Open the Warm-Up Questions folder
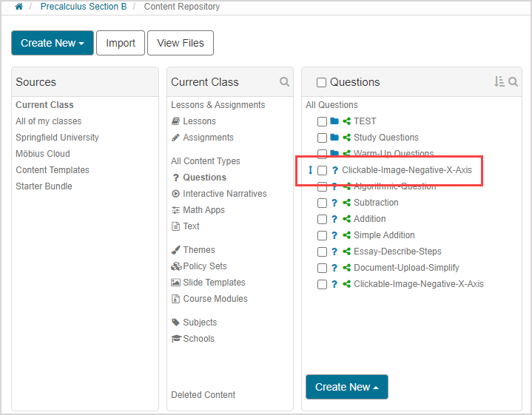 click(x=393, y=154)
